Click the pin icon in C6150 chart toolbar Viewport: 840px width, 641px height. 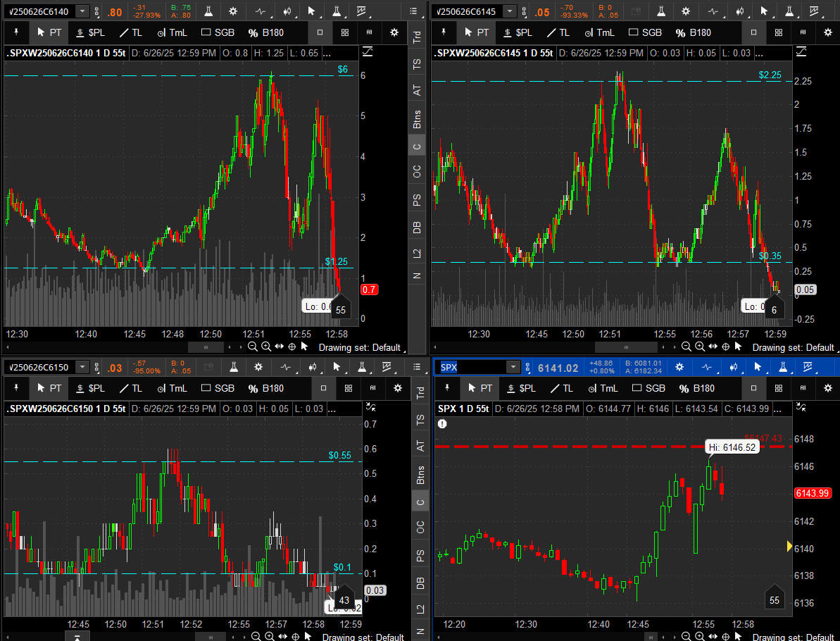tap(15, 388)
